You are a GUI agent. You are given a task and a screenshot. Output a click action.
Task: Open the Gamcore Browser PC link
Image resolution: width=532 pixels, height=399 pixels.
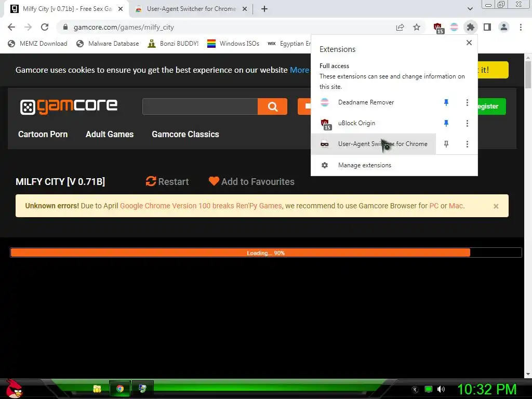click(434, 206)
